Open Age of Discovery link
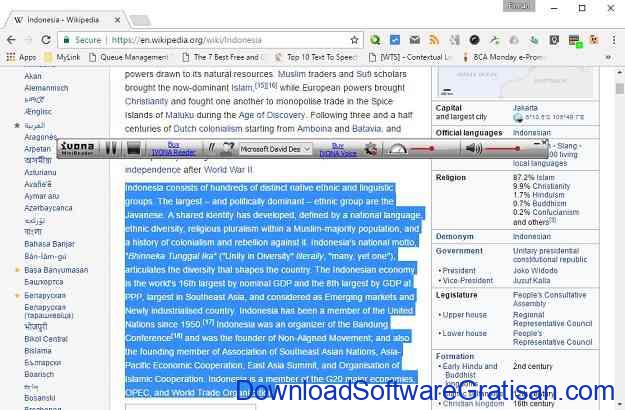The height and width of the screenshot is (410, 625). pyautogui.click(x=271, y=115)
